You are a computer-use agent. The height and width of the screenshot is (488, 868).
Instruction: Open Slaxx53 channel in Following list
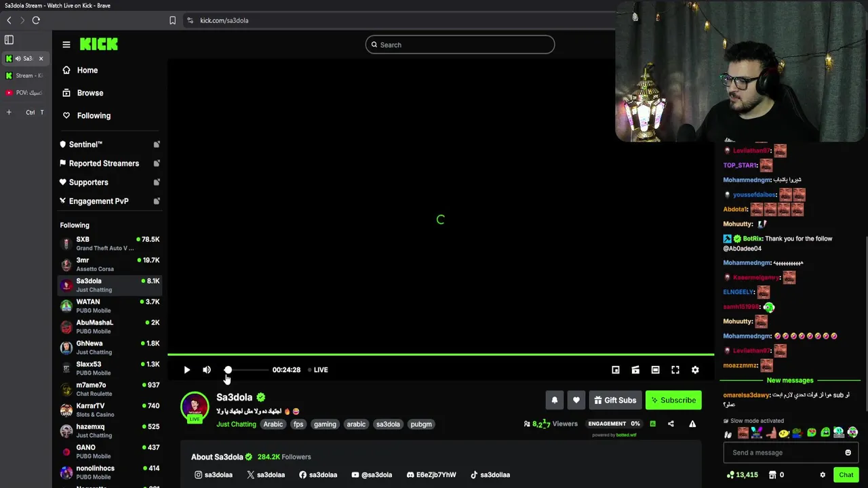coord(110,369)
